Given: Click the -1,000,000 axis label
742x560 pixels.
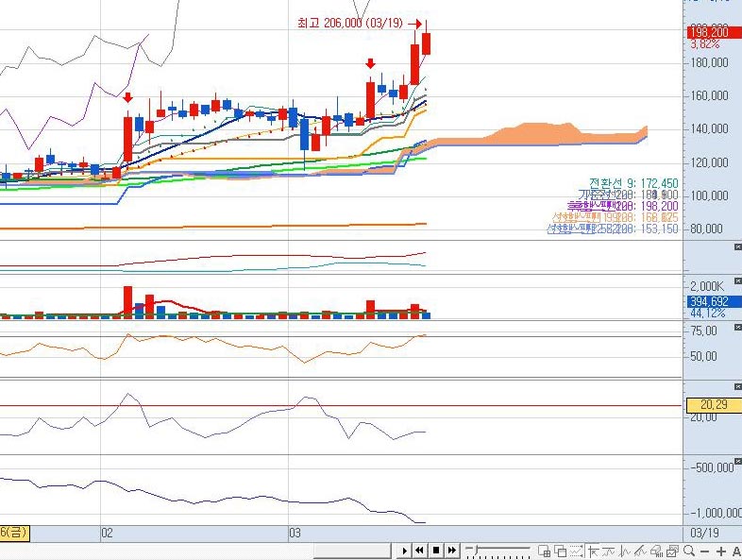Looking at the screenshot, I should click(716, 514).
